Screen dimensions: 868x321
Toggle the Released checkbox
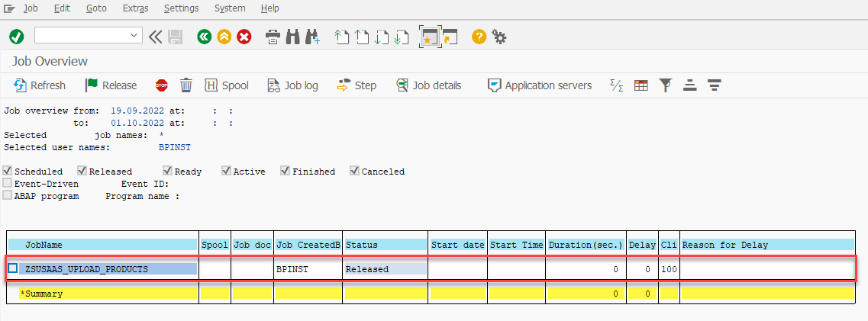click(x=82, y=171)
